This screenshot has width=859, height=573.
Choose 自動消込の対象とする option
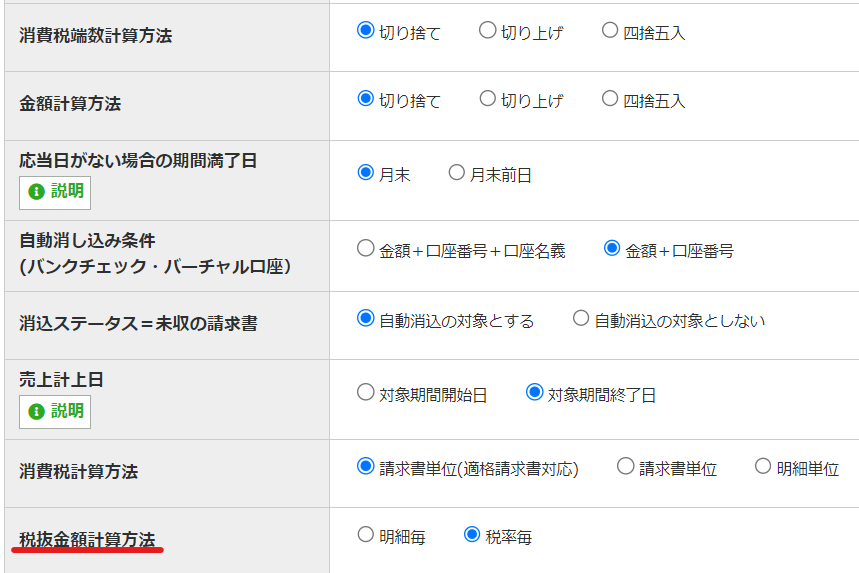click(365, 319)
